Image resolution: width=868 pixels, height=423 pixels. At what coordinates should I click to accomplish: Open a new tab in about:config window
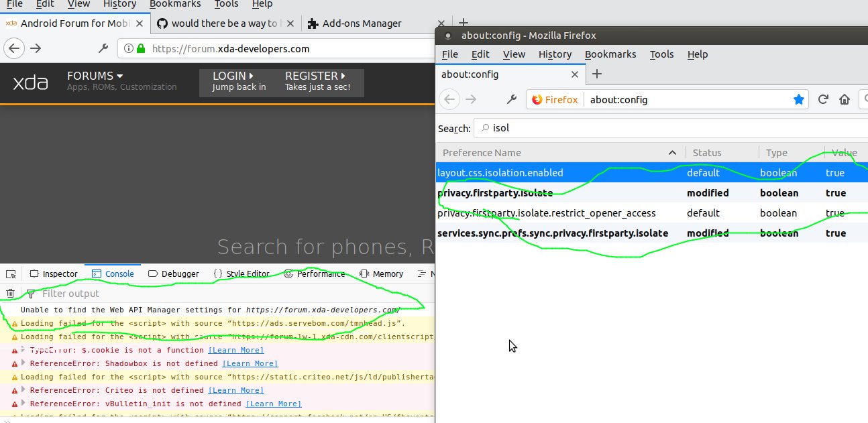pyautogui.click(x=597, y=74)
